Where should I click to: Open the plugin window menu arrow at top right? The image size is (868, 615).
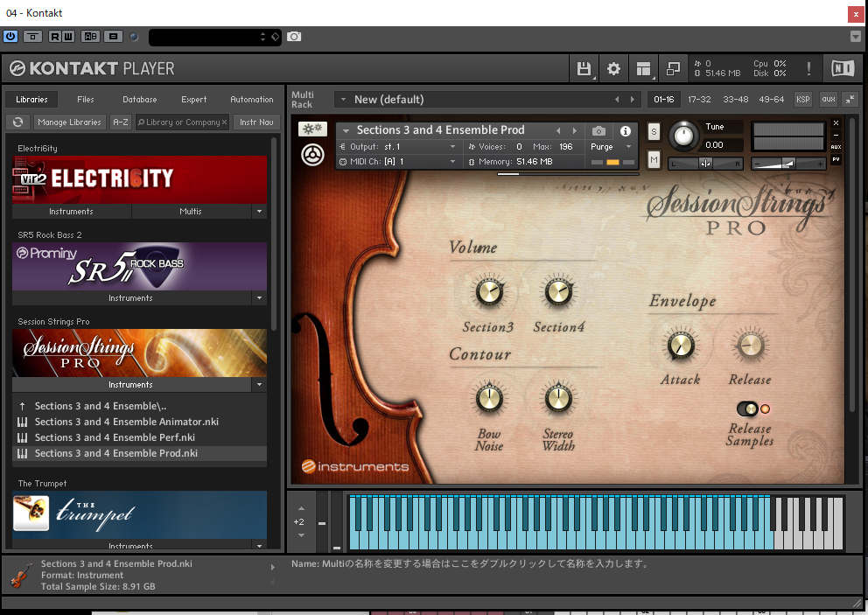pos(855,37)
